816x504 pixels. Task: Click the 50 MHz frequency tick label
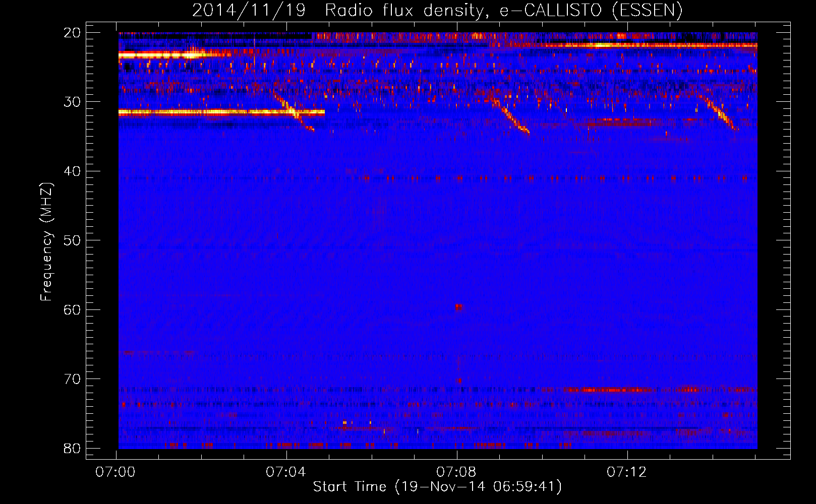click(x=72, y=240)
